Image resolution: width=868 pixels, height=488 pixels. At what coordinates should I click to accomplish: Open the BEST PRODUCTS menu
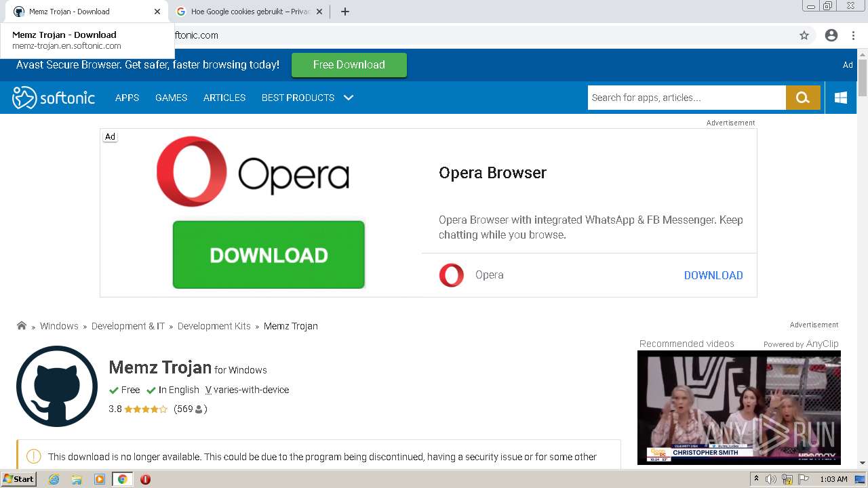(x=298, y=98)
